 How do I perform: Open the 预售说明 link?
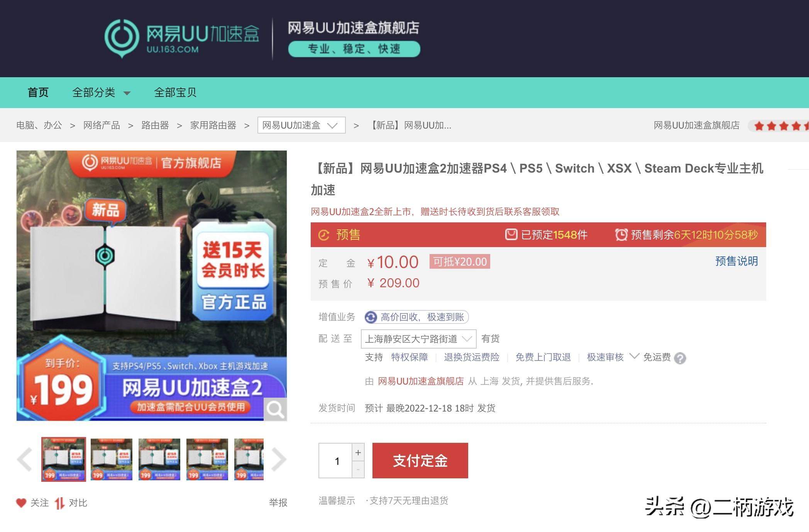point(736,261)
